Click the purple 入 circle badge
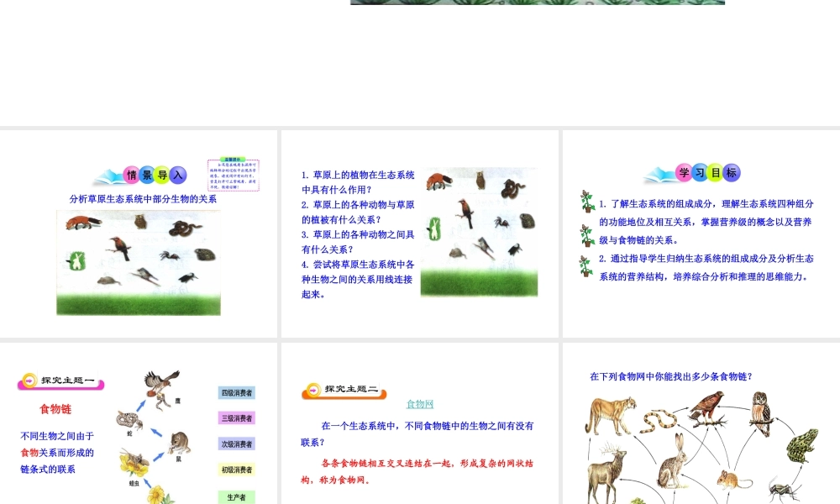The image size is (840, 504). point(178,175)
